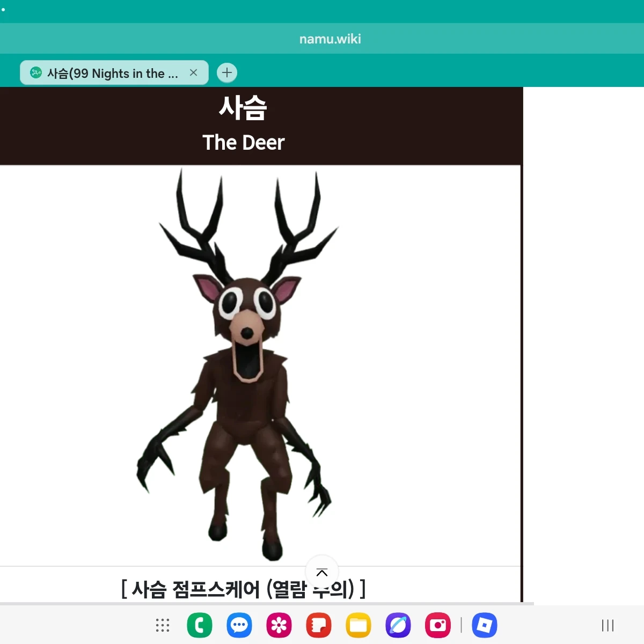644x644 pixels.
Task: Open the red Notes app in the dock
Action: click(318, 625)
